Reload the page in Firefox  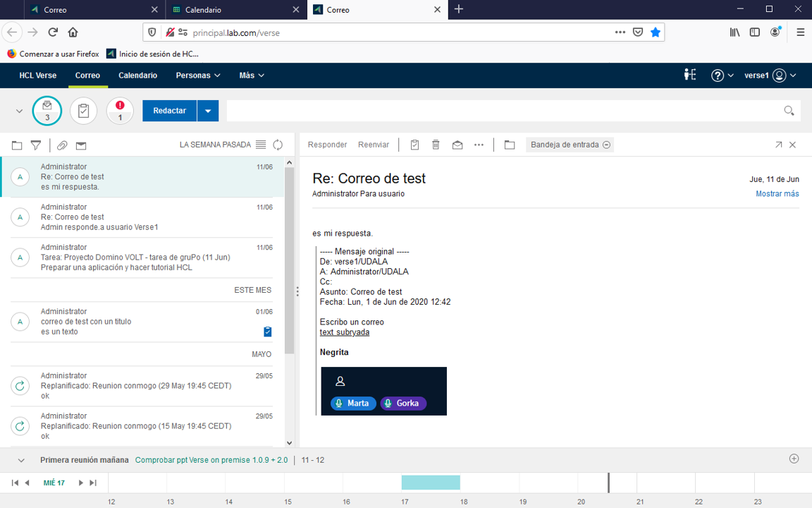[x=53, y=32]
